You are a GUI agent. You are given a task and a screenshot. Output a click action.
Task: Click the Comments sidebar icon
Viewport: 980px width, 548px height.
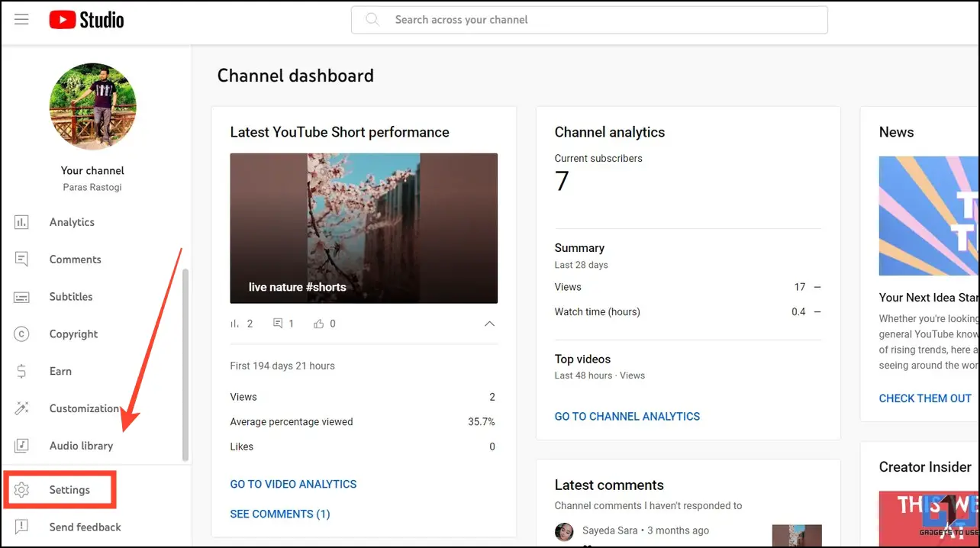(21, 259)
